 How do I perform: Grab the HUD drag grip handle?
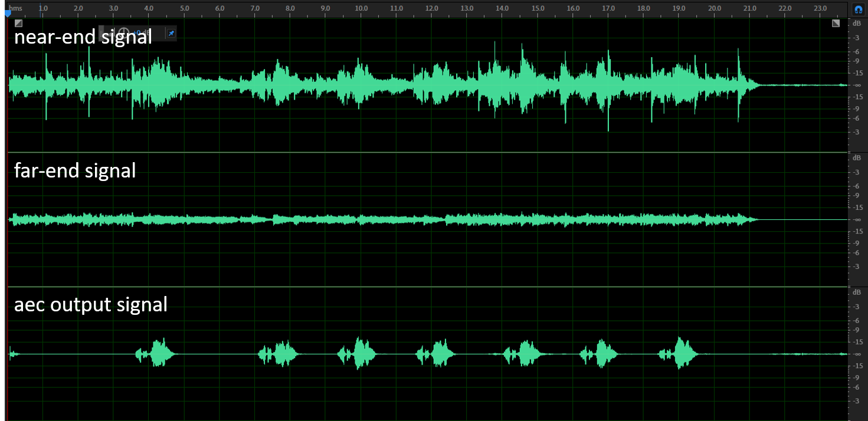[101, 34]
